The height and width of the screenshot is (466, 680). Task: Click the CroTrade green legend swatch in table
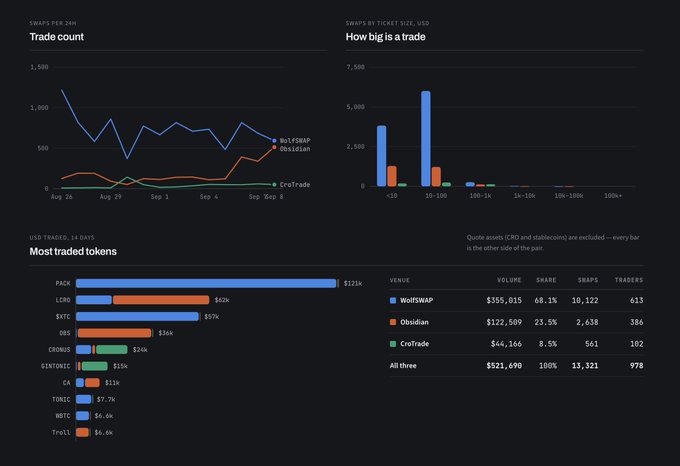[x=393, y=344]
